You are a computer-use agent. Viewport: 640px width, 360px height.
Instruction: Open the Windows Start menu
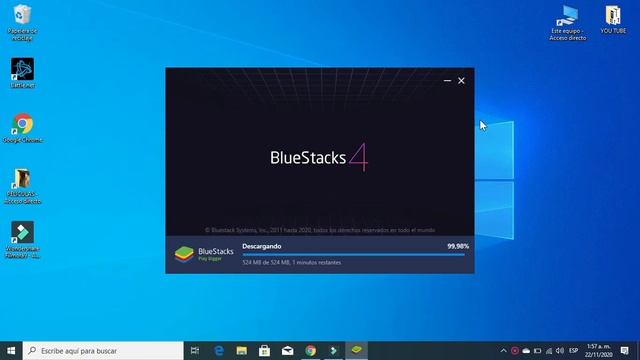[11, 351]
